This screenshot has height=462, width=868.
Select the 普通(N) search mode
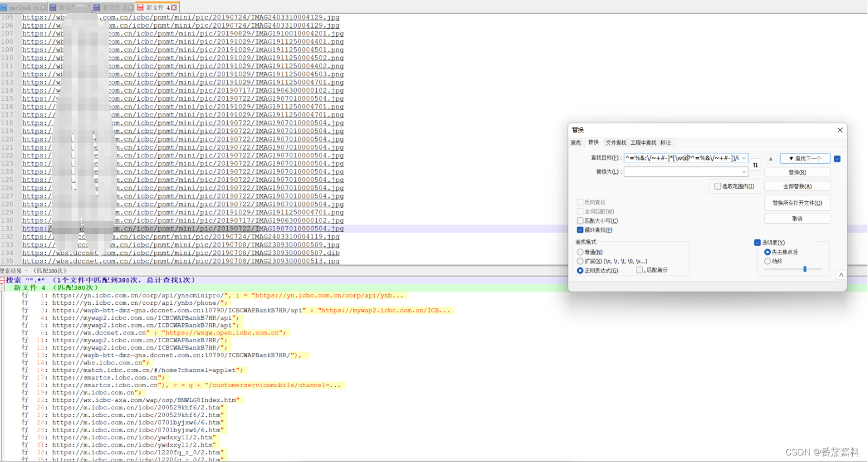[x=580, y=252]
